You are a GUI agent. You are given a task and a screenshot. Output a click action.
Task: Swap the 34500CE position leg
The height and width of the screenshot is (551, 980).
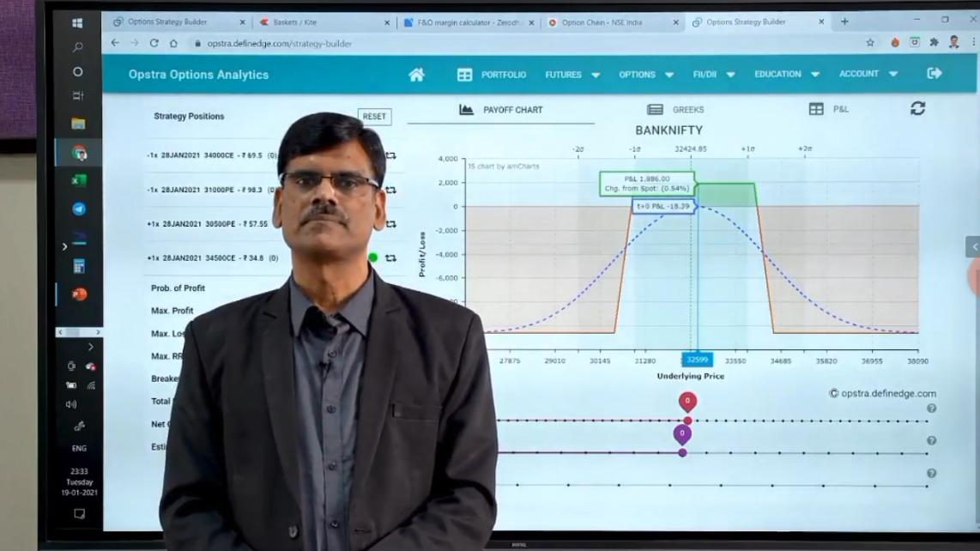[391, 257]
